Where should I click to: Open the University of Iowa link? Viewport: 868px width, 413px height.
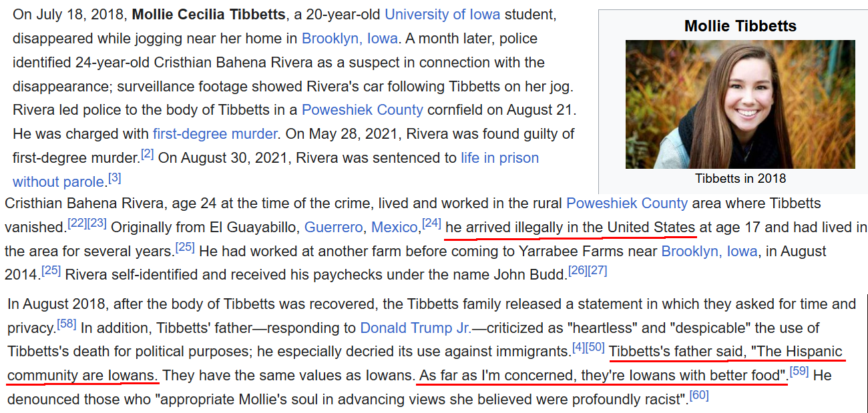(443, 14)
